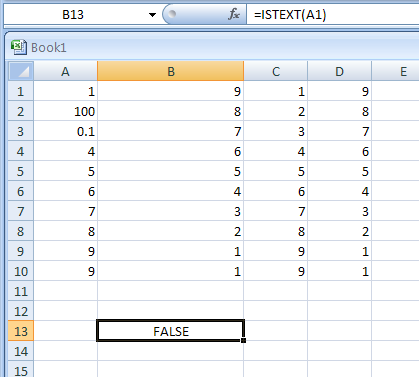Select row 3 header

[21, 131]
